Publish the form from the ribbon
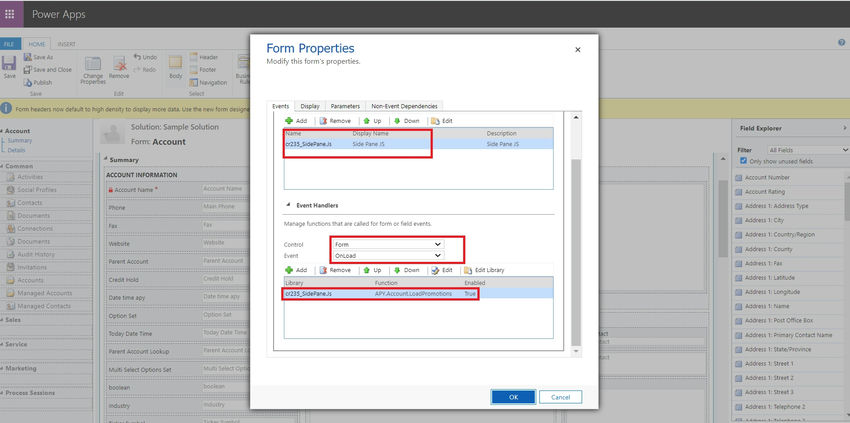The width and height of the screenshot is (850, 423). [38, 82]
